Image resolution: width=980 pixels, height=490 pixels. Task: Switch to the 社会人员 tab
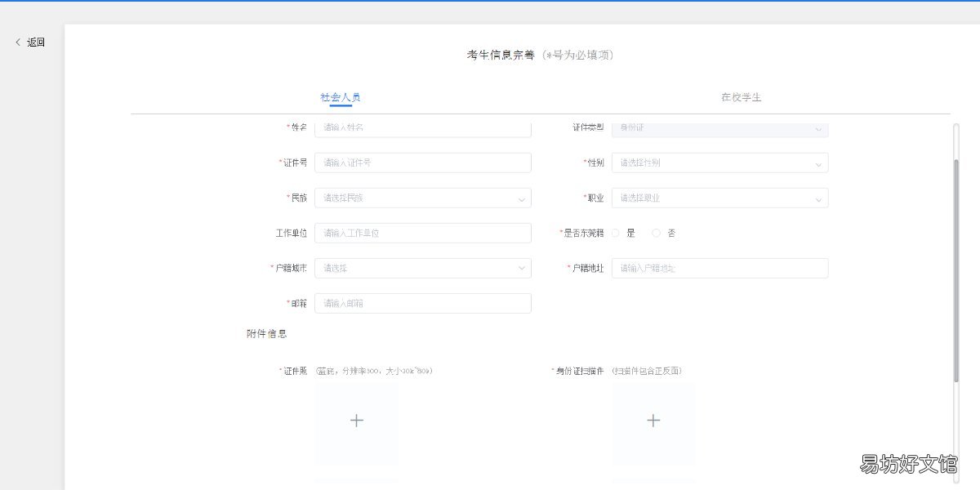pyautogui.click(x=341, y=97)
